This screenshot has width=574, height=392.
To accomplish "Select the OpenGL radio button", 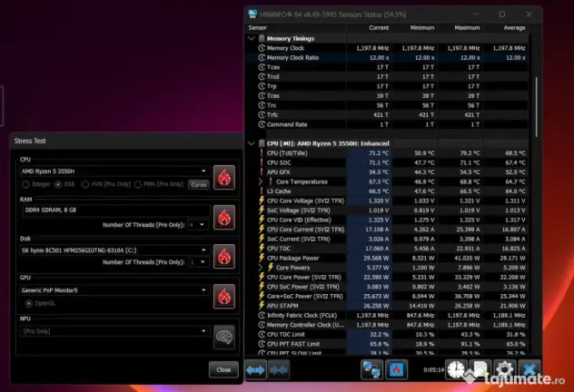I will coord(28,303).
